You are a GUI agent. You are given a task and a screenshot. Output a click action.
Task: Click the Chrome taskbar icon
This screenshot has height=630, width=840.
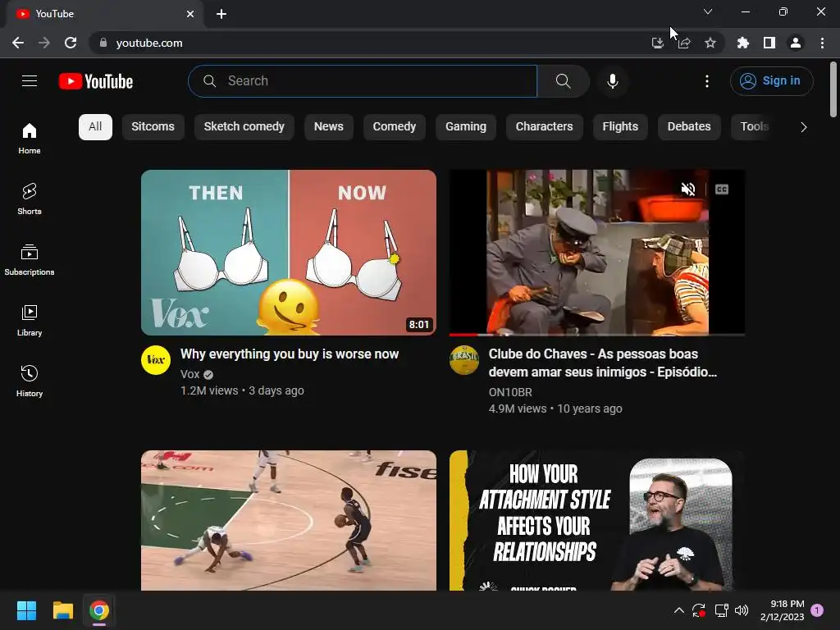[x=99, y=610]
